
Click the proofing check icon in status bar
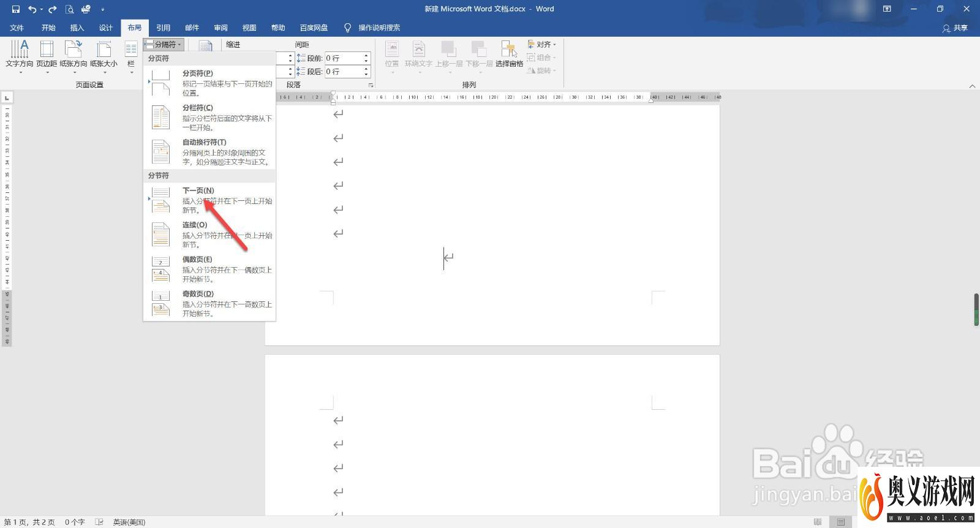click(x=99, y=522)
